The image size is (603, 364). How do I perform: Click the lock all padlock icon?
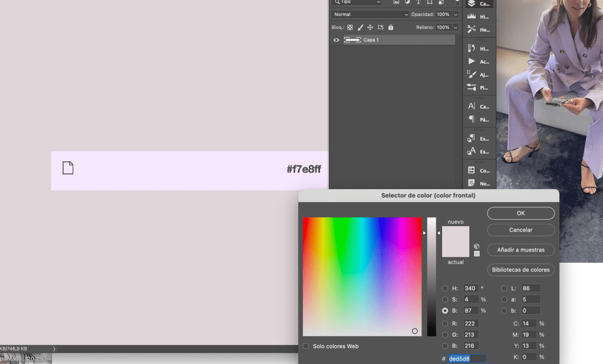[390, 27]
